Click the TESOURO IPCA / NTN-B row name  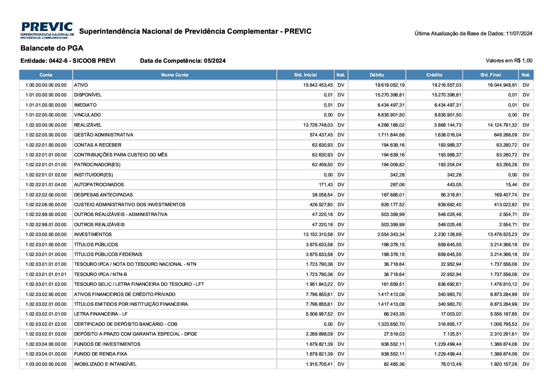(x=100, y=274)
